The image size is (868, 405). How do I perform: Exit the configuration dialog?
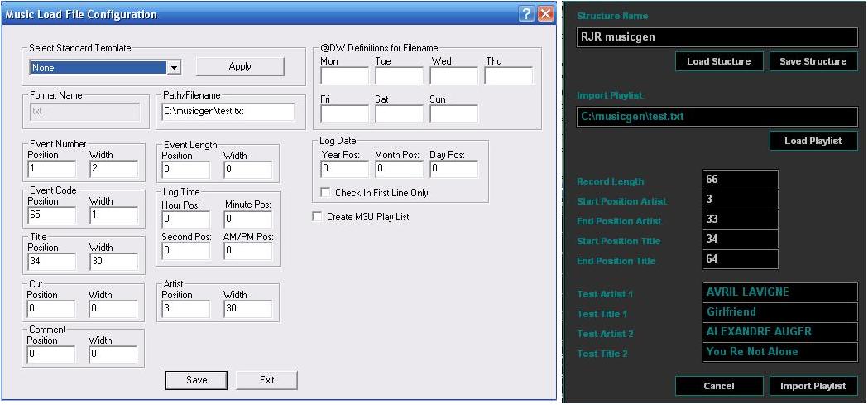[x=266, y=380]
